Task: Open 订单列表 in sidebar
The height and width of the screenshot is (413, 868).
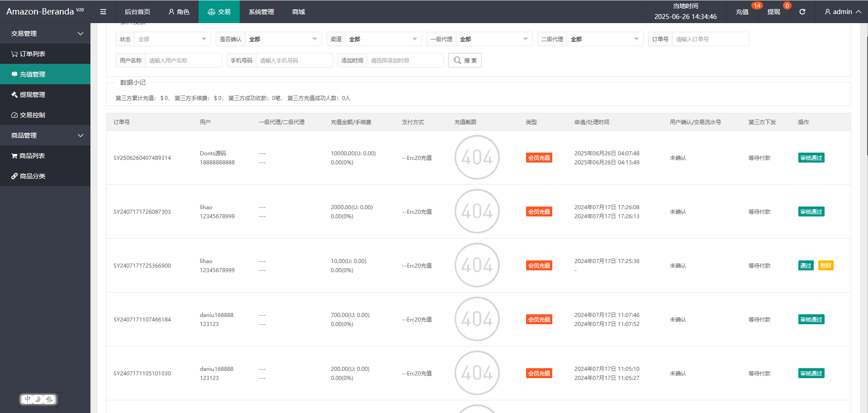Action: point(45,54)
